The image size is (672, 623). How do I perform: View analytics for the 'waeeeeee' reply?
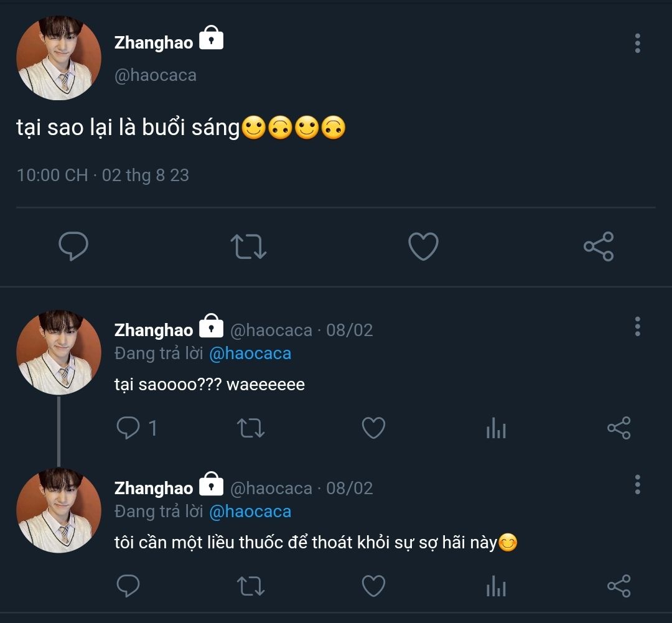pos(496,428)
